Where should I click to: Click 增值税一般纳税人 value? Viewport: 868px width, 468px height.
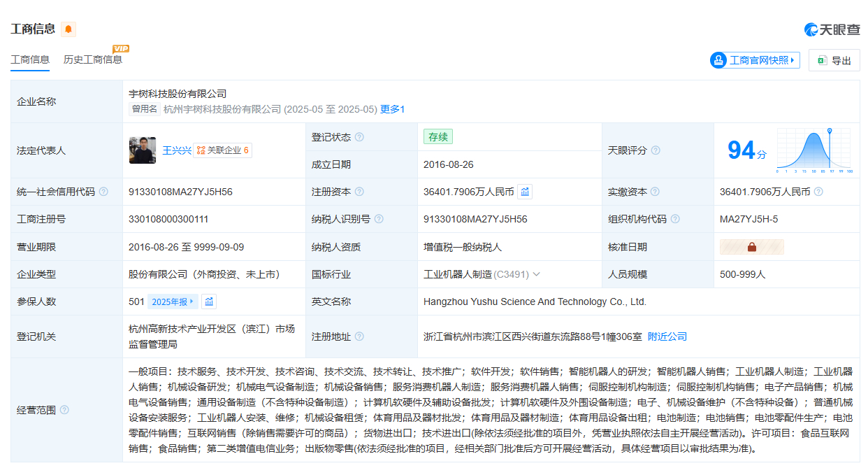463,247
